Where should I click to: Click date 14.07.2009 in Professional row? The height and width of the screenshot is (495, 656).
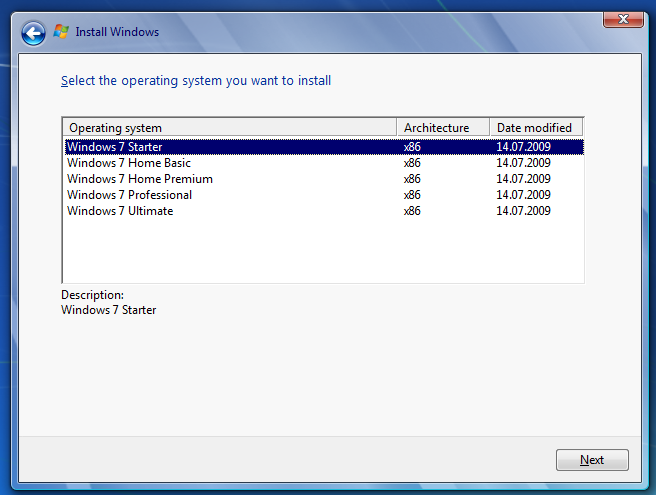coord(523,195)
